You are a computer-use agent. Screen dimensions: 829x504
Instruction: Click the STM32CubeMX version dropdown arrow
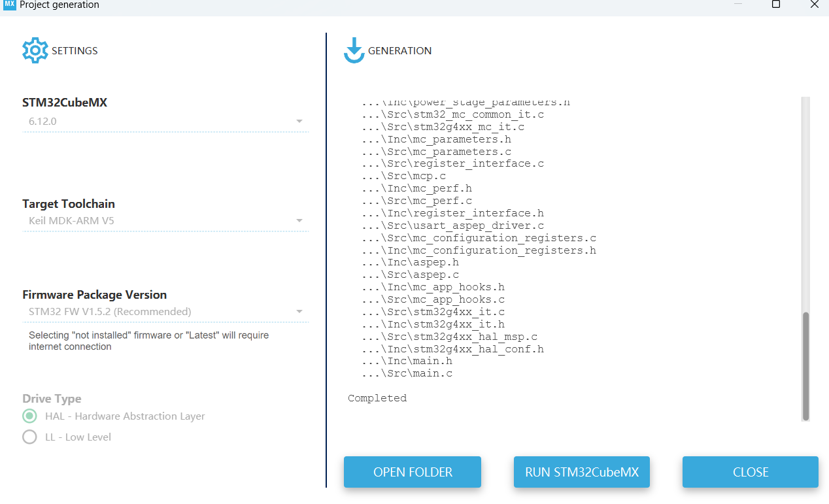[299, 121]
